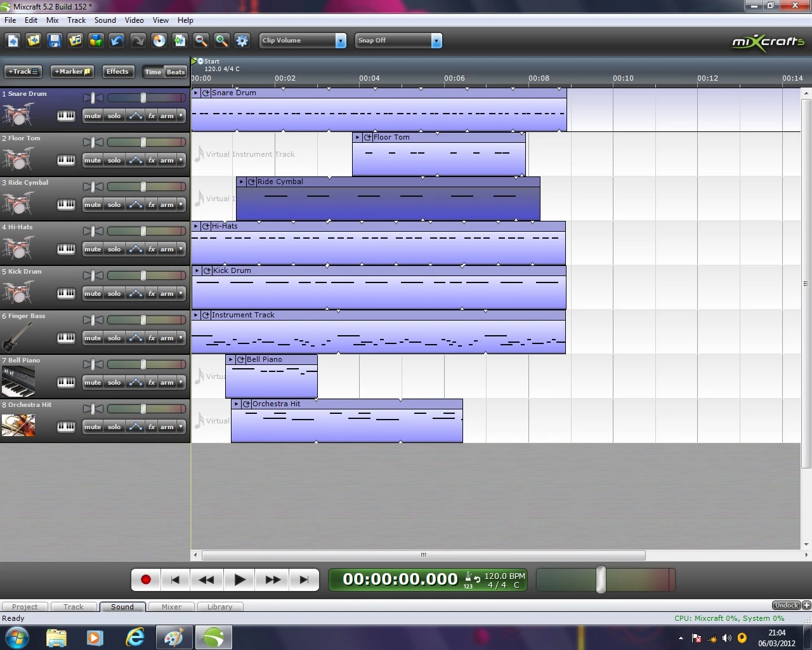Click the Snare Drum automation icon
The image size is (812, 650).
coord(135,116)
